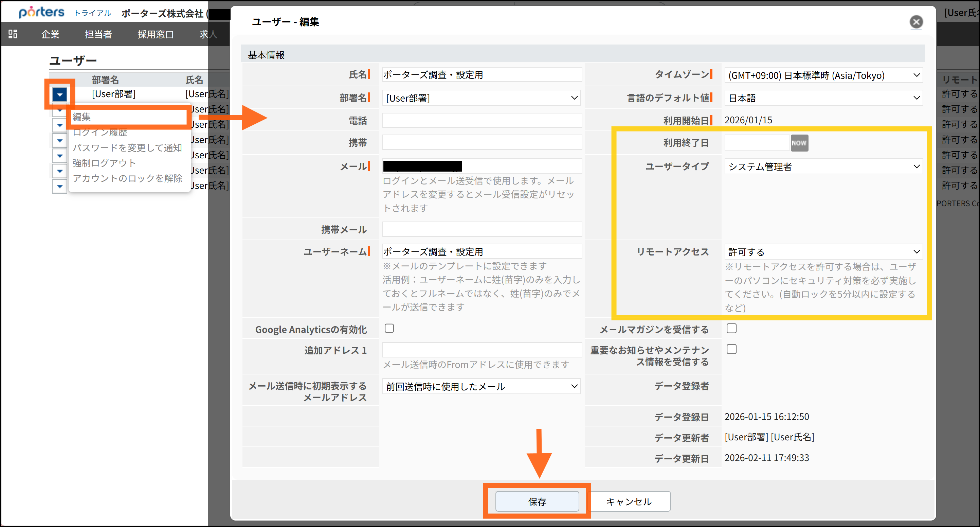Viewport: 980px width, 527px height.
Task: Open the grid menu icon in top navigation
Action: point(13,34)
